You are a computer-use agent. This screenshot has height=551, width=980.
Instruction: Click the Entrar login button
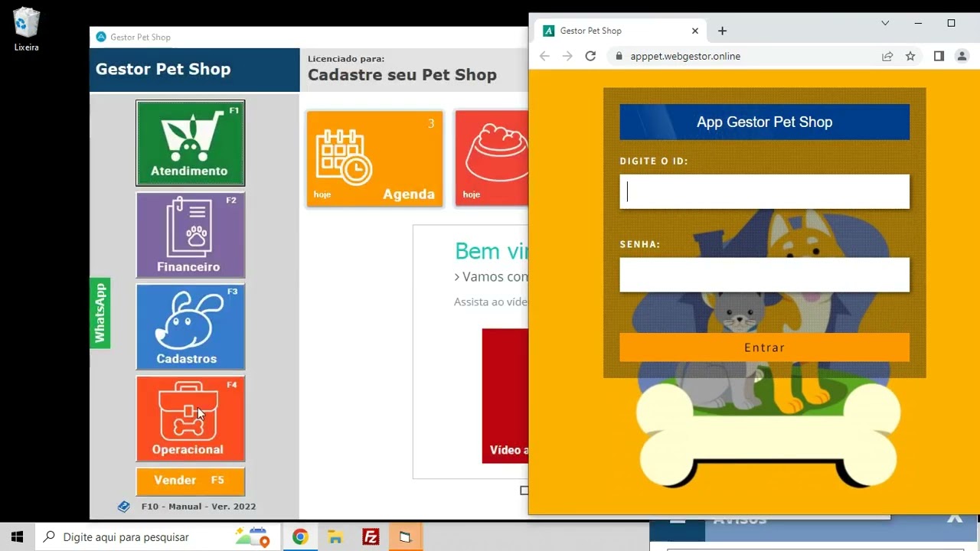[765, 347]
